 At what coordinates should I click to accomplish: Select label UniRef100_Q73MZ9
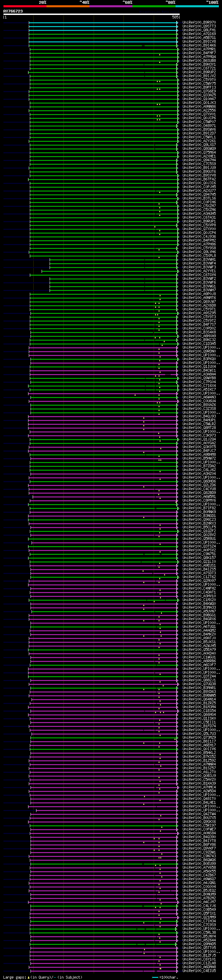pos(199,738)
